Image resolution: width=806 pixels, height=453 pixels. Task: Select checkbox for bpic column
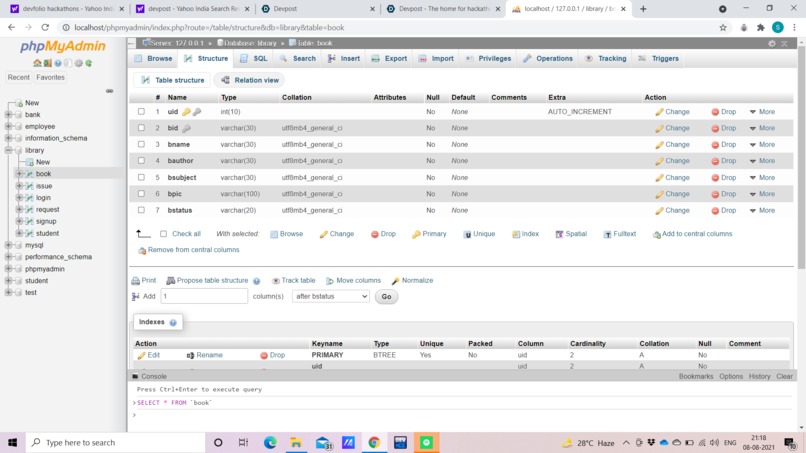click(141, 194)
